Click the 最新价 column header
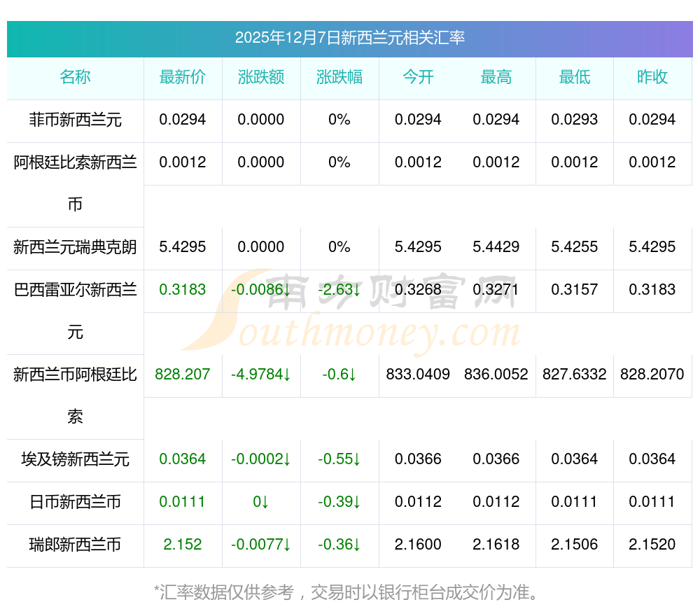This screenshot has width=700, height=614. [183, 77]
